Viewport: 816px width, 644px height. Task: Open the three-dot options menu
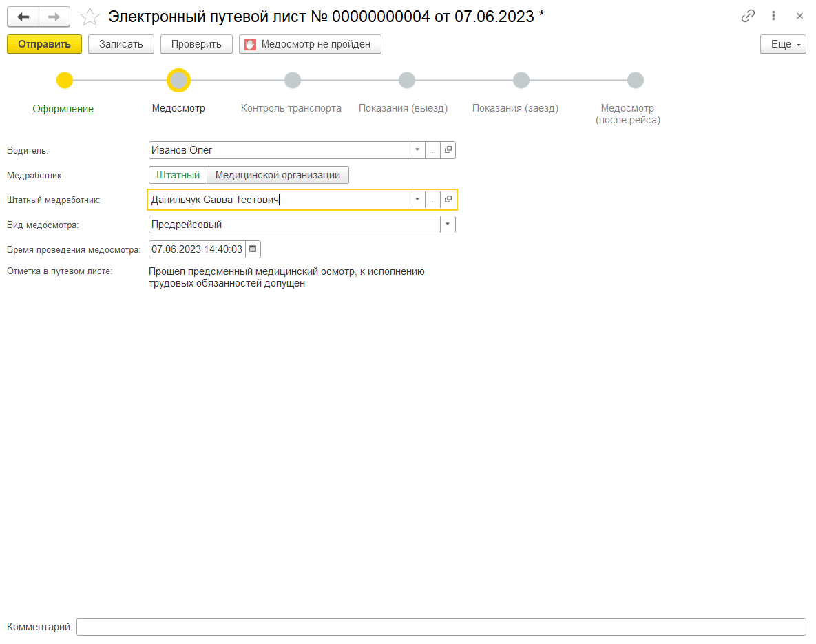tap(774, 17)
